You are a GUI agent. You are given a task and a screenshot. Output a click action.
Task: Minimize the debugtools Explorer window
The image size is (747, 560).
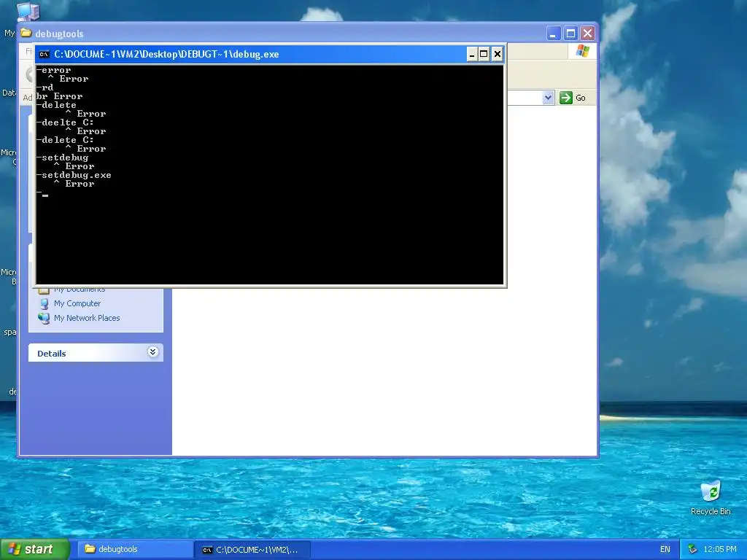[553, 34]
